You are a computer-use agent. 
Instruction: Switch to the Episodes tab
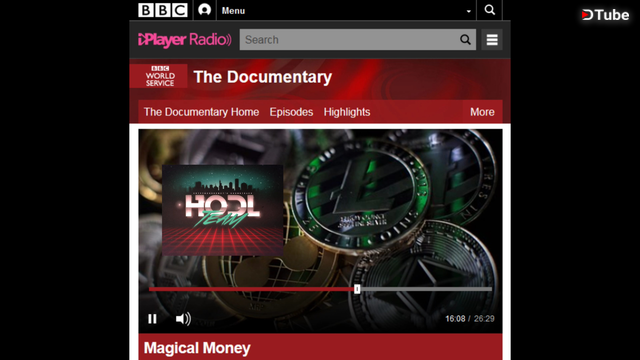pos(291,112)
